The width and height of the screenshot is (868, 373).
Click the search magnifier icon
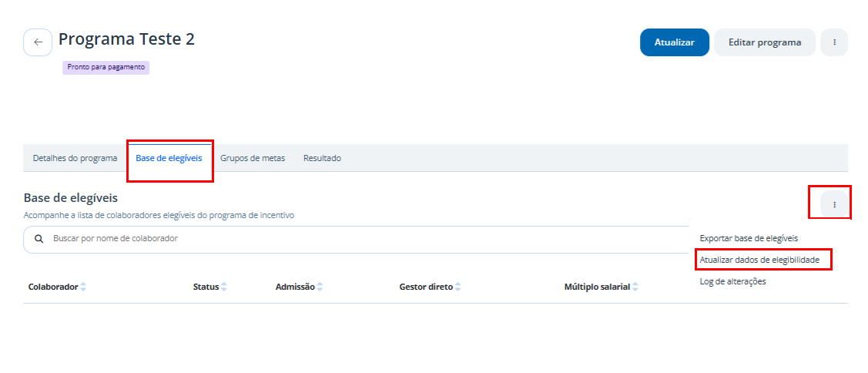tap(39, 239)
